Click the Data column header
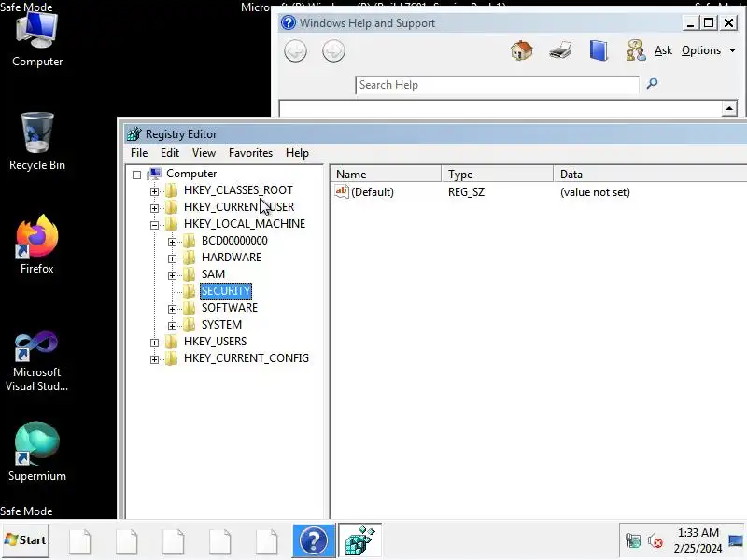 650,175
